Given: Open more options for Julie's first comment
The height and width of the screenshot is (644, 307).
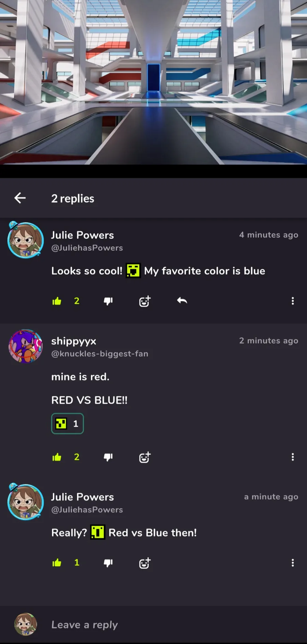Looking at the screenshot, I should coord(293,301).
